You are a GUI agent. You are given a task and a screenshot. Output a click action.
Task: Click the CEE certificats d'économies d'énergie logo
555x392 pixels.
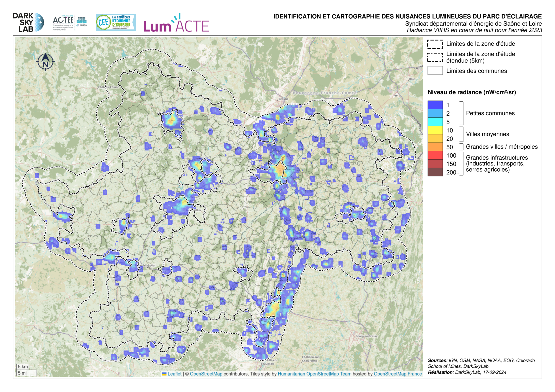[116, 23]
